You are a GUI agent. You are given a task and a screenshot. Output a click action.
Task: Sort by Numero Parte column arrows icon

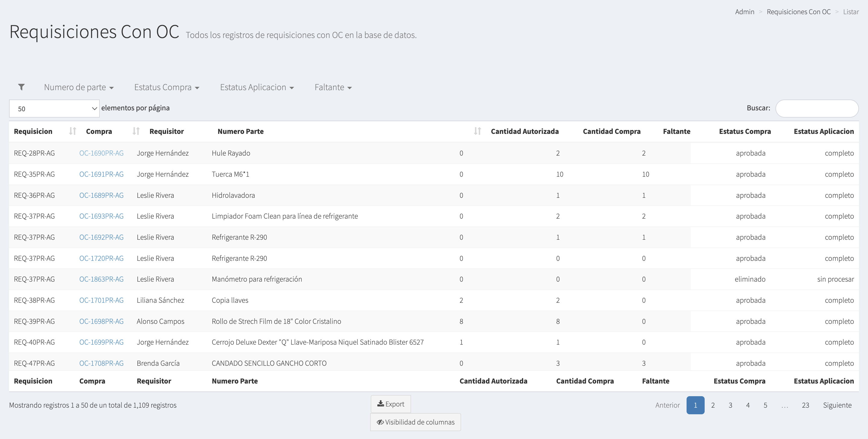tap(477, 131)
